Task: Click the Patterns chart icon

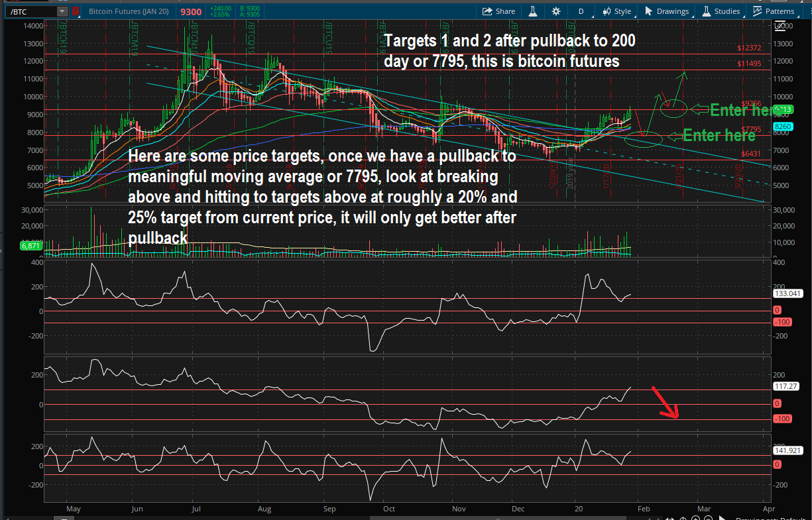Action: 757,11
